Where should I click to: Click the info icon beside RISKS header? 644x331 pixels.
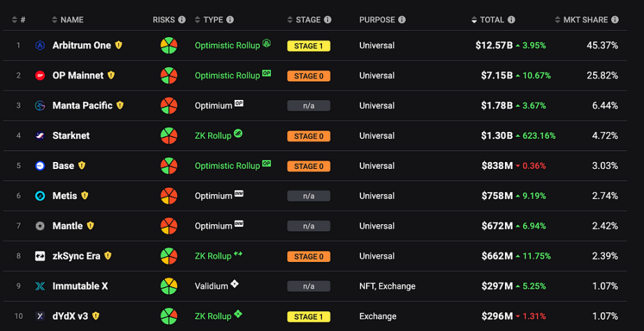(182, 20)
